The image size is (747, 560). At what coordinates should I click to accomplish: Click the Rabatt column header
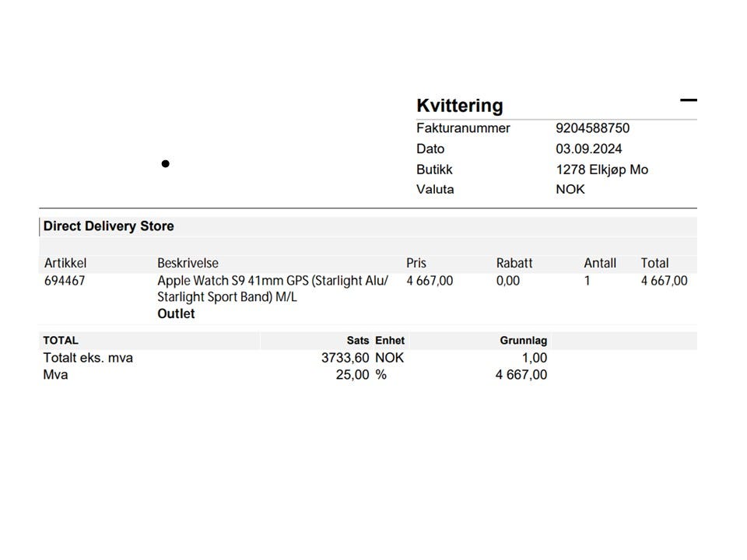514,263
